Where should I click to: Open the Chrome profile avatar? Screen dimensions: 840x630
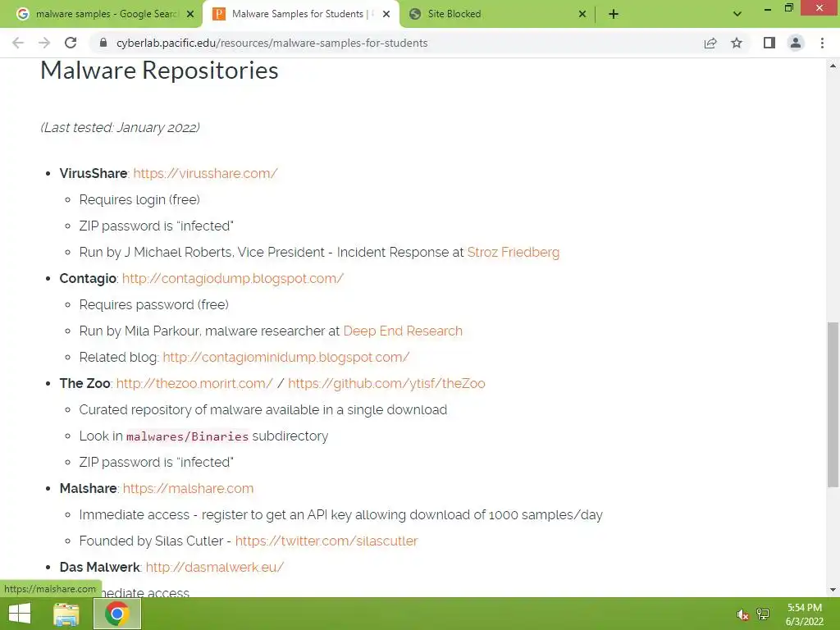[796, 43]
